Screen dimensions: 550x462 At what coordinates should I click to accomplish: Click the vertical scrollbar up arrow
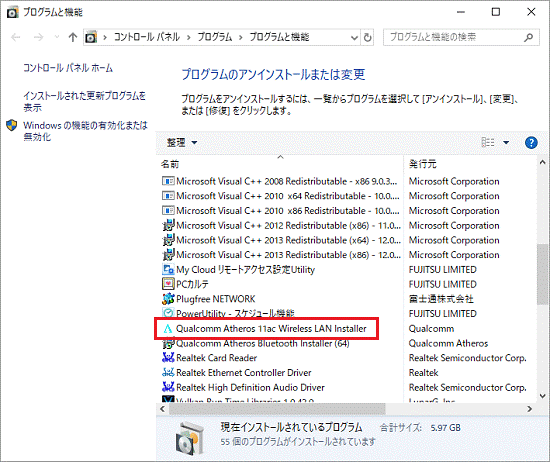542,162
